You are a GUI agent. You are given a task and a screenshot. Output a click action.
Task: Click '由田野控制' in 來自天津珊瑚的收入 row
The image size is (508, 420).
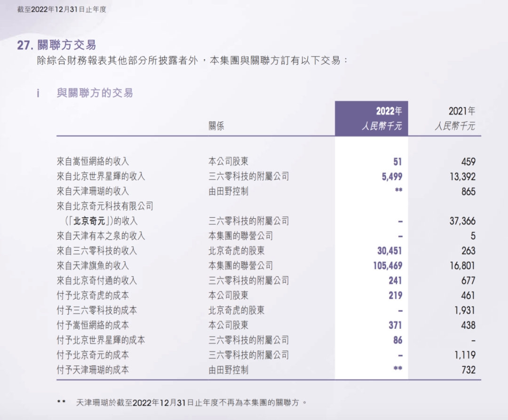coord(229,191)
